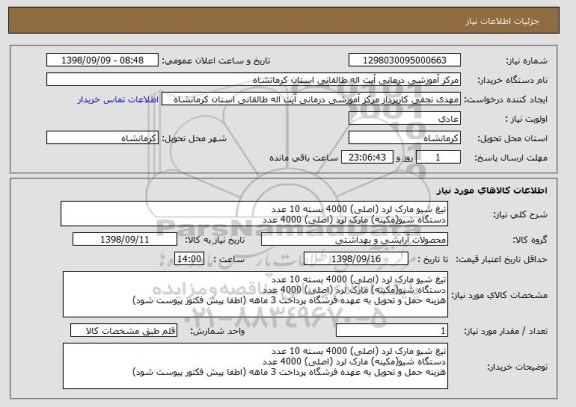576x407 pixels.
Task: Click the label 'استان محل تحویل:'
Action: pos(512,138)
